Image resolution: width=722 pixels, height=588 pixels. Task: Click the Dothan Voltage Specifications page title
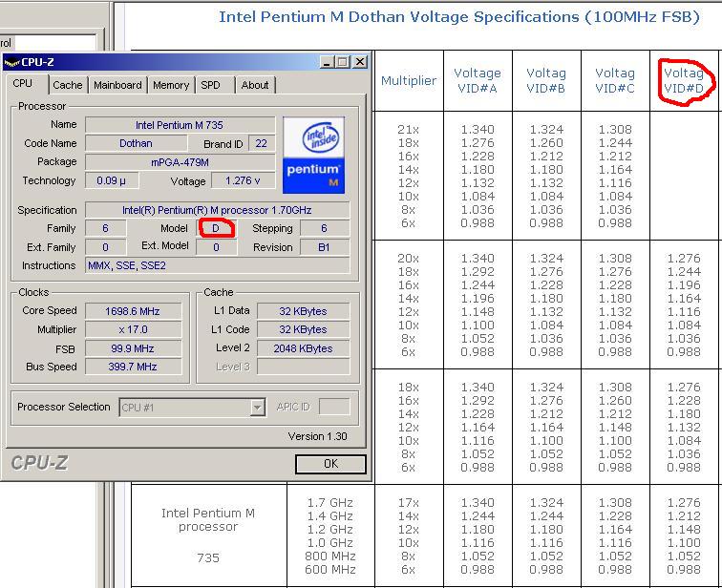(459, 17)
